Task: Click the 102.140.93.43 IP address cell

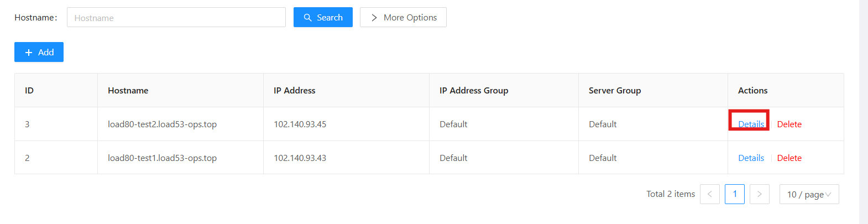Action: 300,158
